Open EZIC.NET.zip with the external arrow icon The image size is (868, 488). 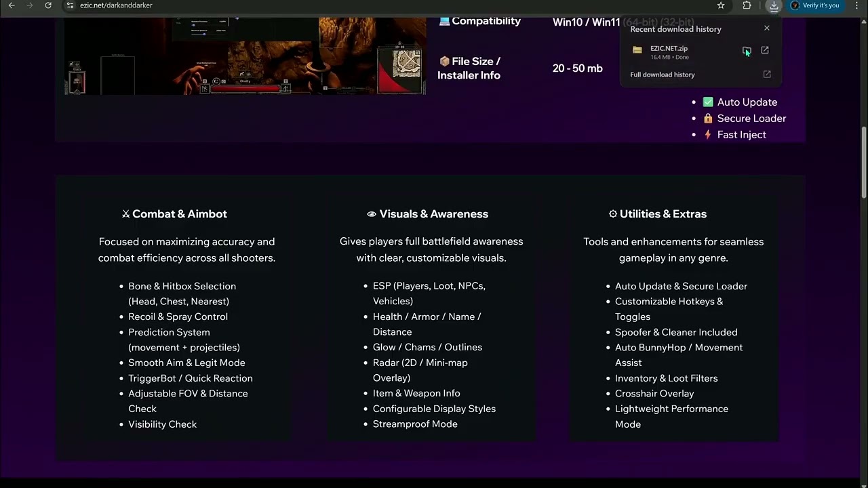point(765,50)
